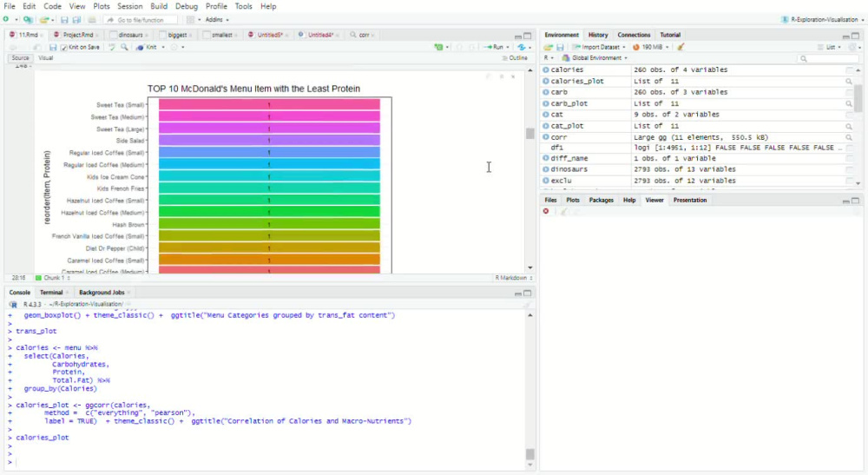The width and height of the screenshot is (868, 475).
Task: Open the R language selector dropdown
Action: [548, 58]
